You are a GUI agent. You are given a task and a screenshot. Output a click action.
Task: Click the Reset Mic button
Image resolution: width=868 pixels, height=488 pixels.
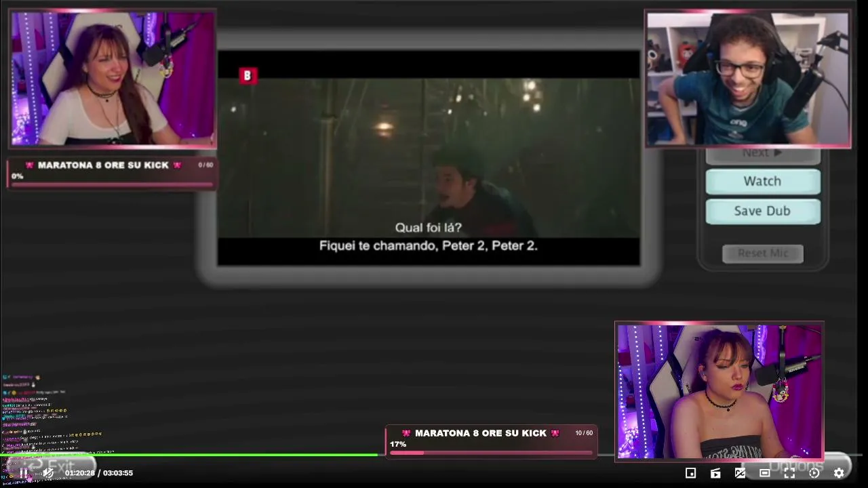coord(763,253)
